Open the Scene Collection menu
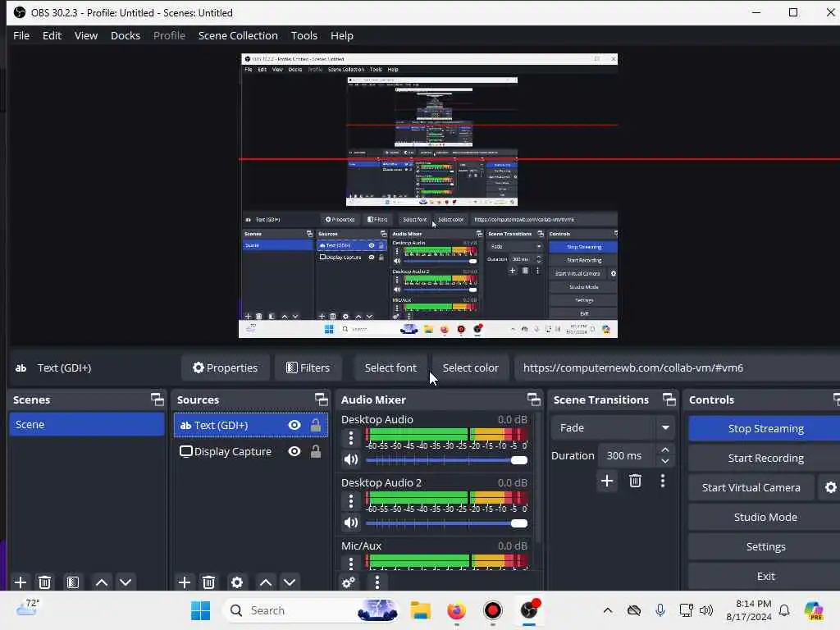Viewport: 840px width, 630px height. (238, 35)
